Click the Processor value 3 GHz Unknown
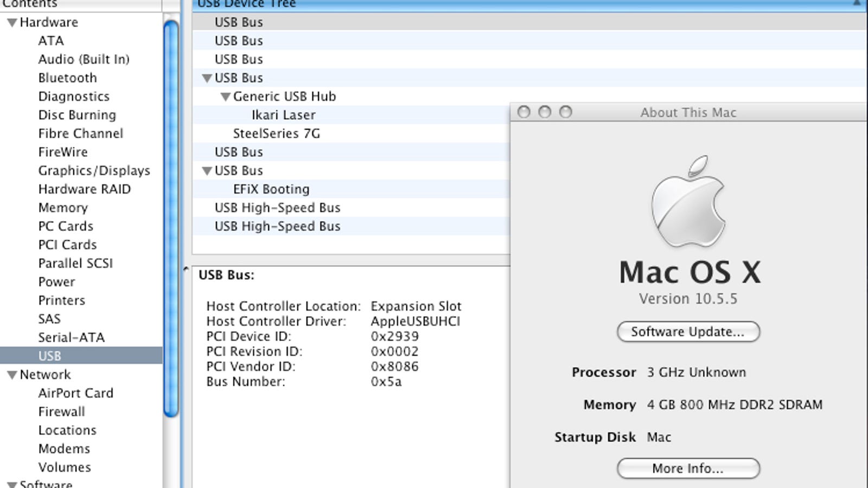This screenshot has width=868, height=488. 696,373
